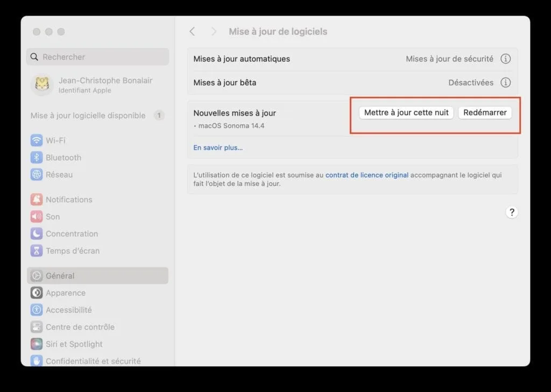Click the Temps d'écran hourglass icon
Image resolution: width=551 pixels, height=392 pixels.
pos(36,251)
